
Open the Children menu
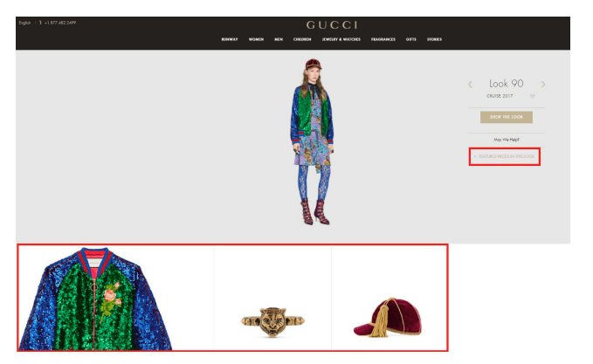tap(302, 39)
